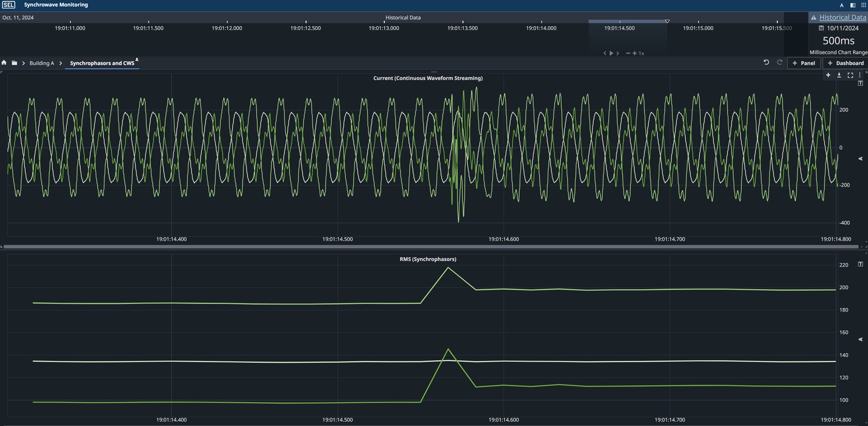The width and height of the screenshot is (868, 426).
Task: Click the plus icon on the Current panel toolbar
Action: tap(828, 76)
